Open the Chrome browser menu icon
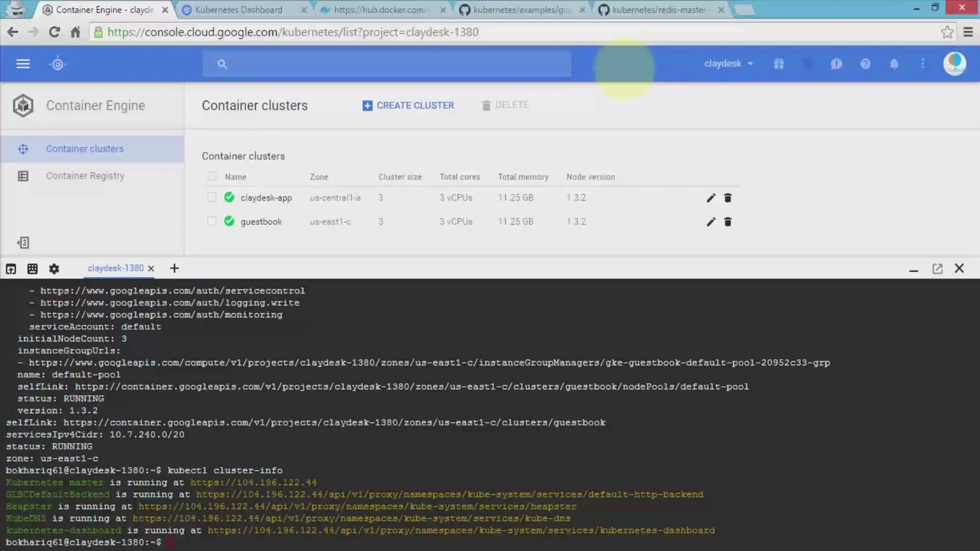 pyautogui.click(x=968, y=32)
